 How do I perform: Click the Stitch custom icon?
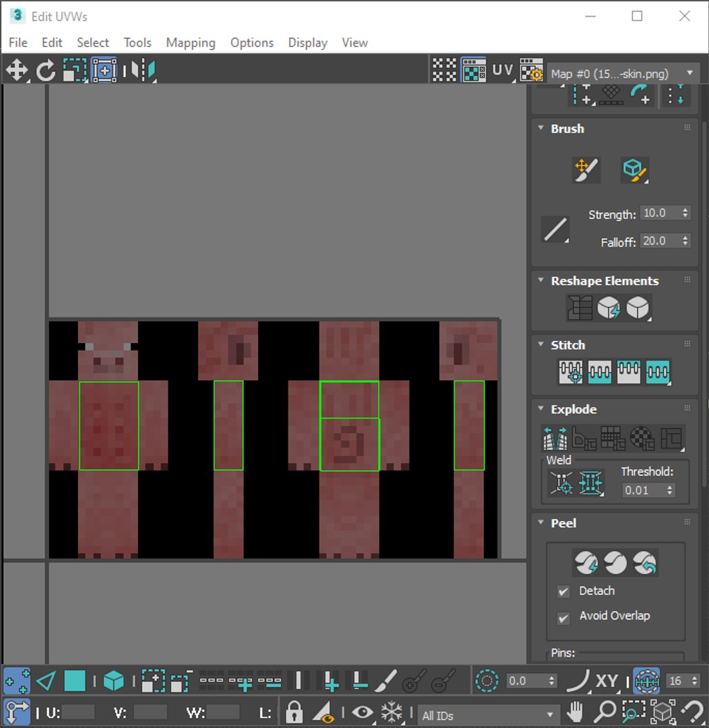658,372
